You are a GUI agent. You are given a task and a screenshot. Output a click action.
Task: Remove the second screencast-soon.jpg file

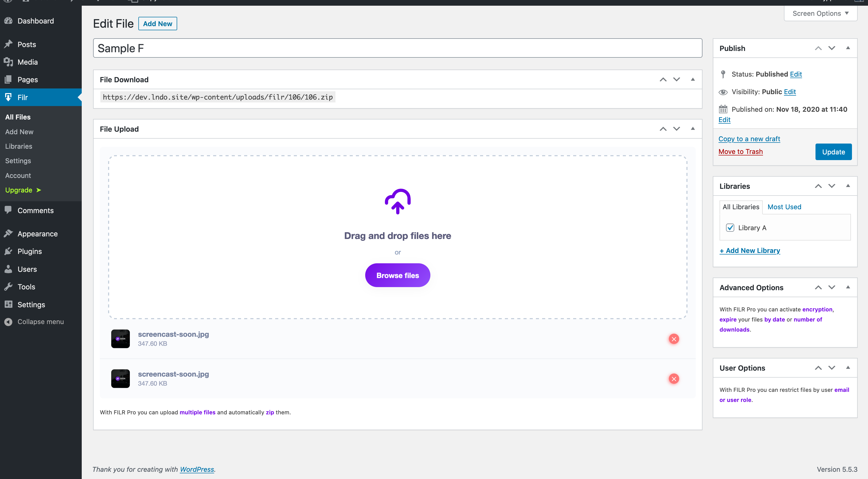674,379
